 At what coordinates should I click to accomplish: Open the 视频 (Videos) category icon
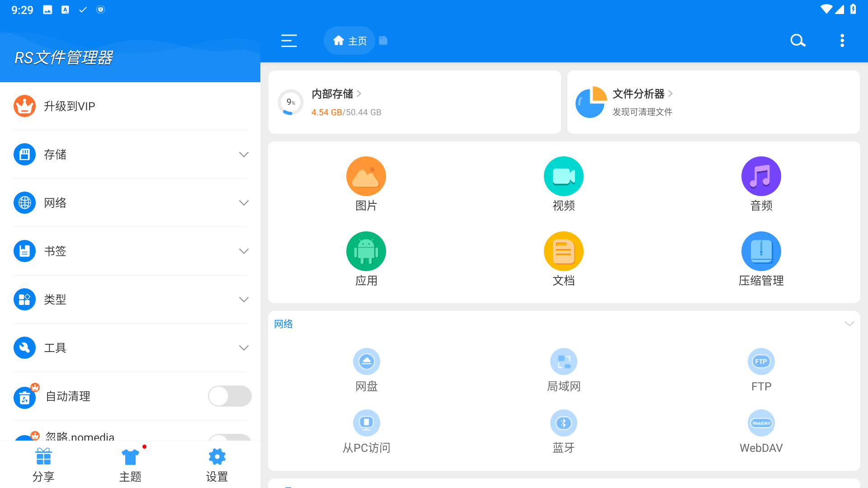563,176
